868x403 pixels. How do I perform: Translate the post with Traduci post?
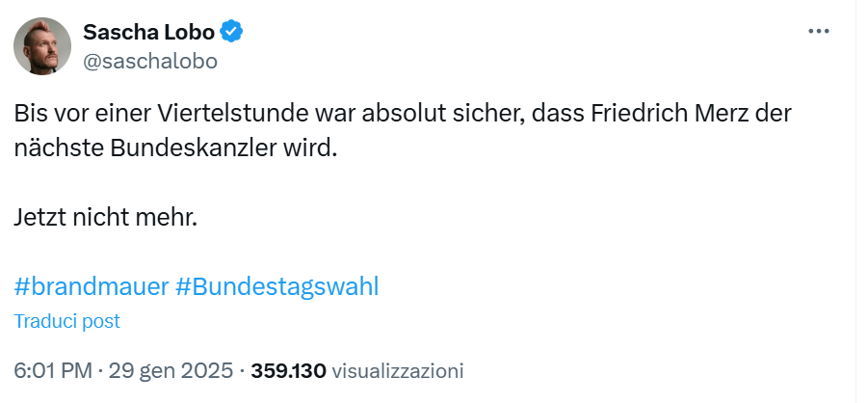click(x=67, y=321)
